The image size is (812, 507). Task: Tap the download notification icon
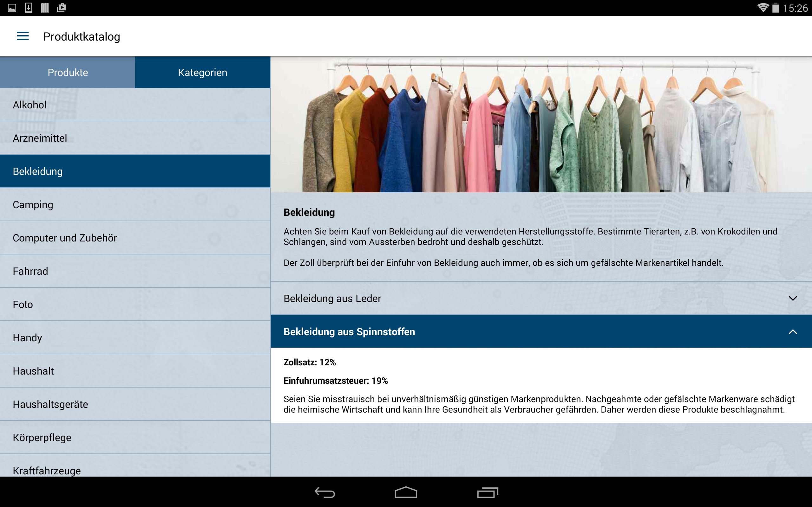point(29,8)
